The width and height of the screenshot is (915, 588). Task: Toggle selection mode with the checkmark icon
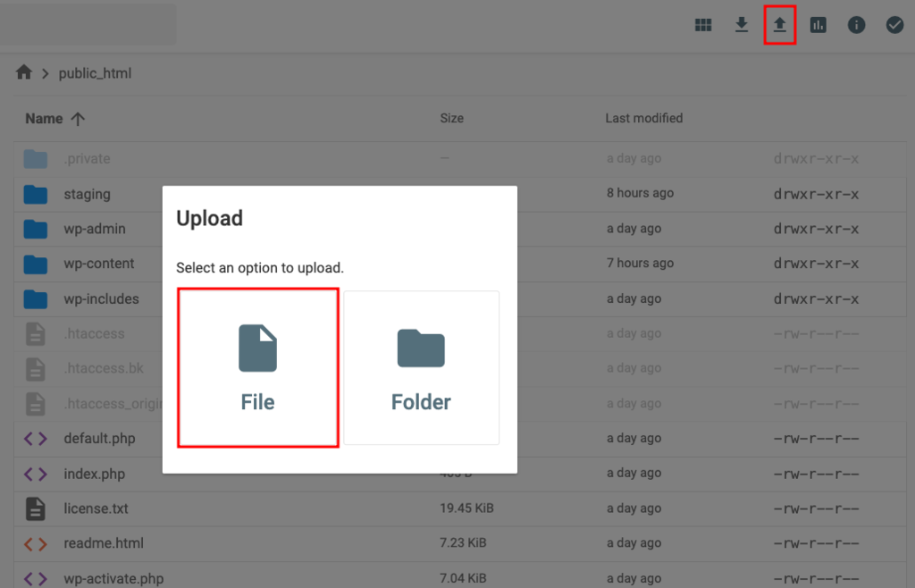[x=894, y=24]
